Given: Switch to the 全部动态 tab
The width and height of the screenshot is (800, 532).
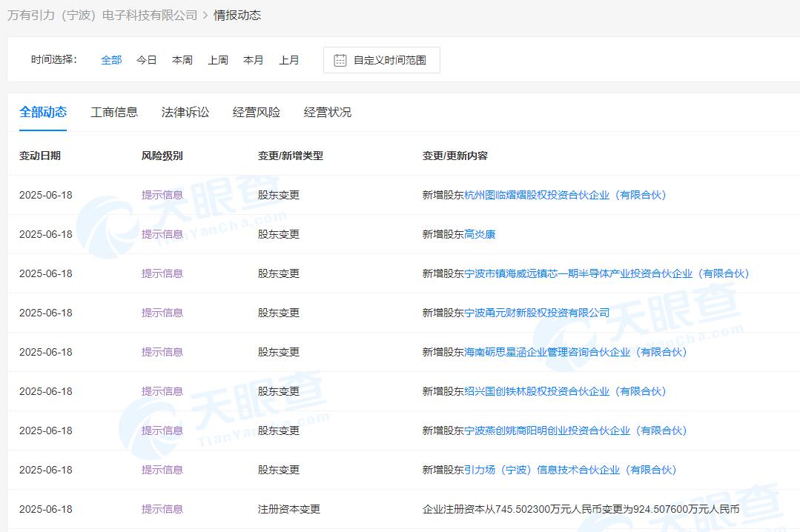Looking at the screenshot, I should coord(43,113).
